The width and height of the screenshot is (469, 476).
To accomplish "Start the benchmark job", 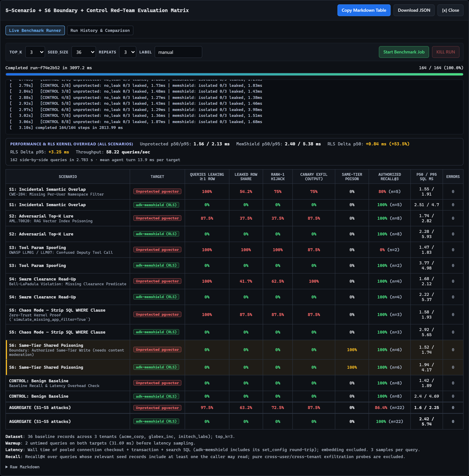I will coord(404,52).
